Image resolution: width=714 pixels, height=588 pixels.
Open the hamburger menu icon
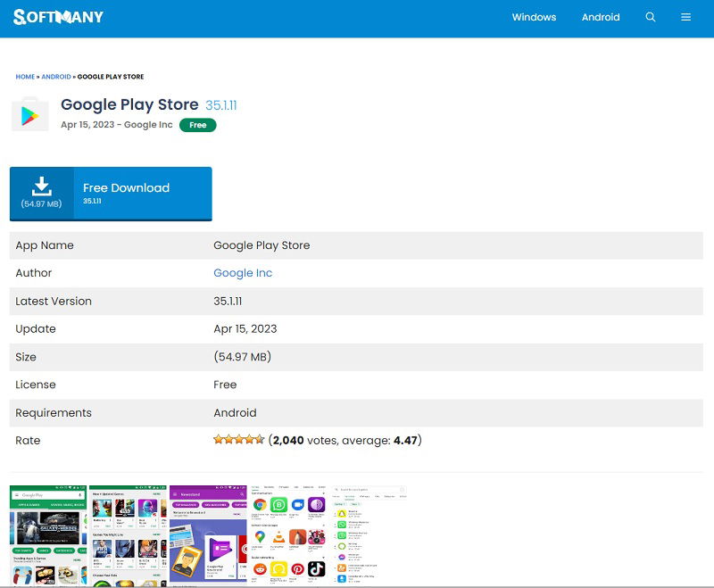click(685, 17)
